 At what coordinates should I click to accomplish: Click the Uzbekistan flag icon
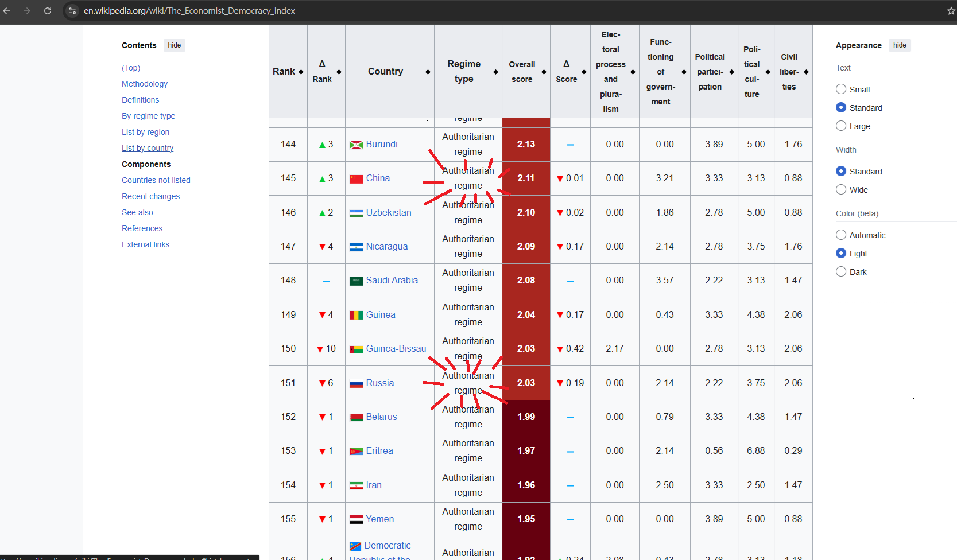click(x=356, y=213)
